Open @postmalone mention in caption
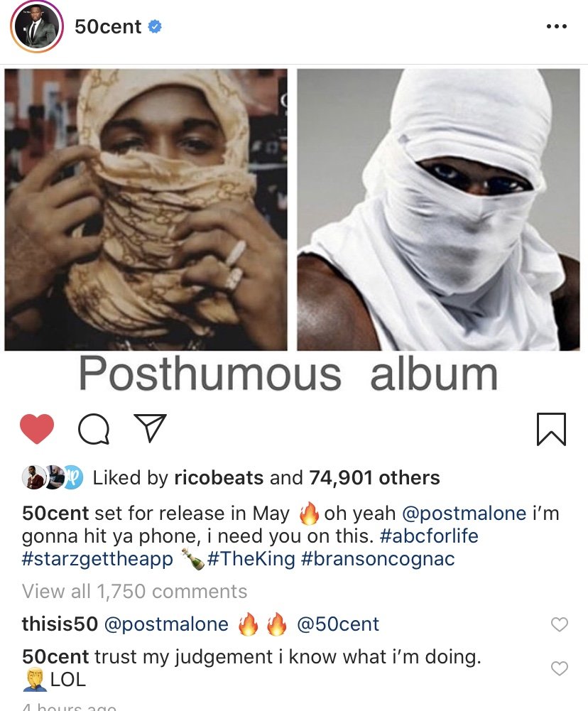This screenshot has width=588, height=711. pos(464,514)
